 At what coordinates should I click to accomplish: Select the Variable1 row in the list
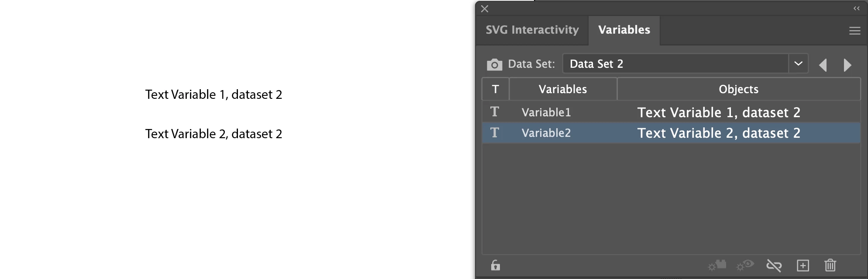[546, 112]
